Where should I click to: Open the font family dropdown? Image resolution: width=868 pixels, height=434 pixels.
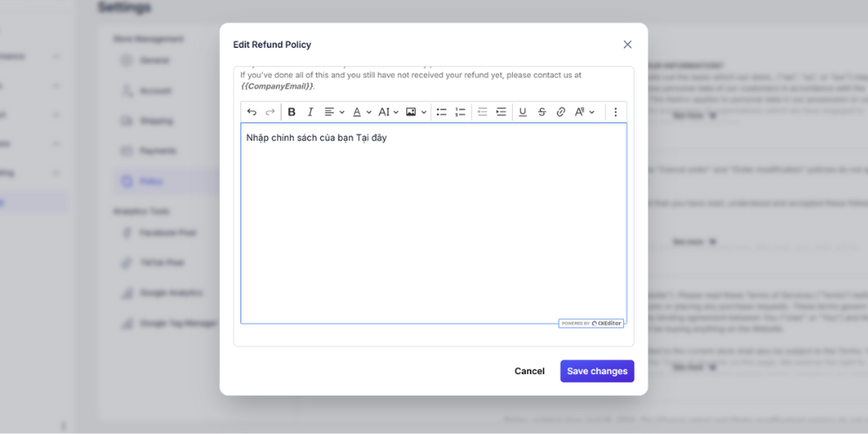pos(584,112)
